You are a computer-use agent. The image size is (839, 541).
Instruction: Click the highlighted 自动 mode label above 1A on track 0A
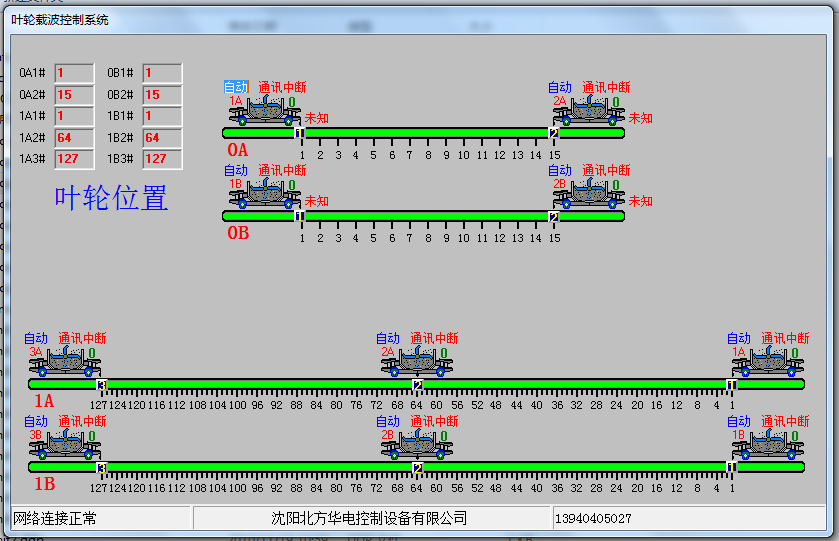[x=236, y=87]
